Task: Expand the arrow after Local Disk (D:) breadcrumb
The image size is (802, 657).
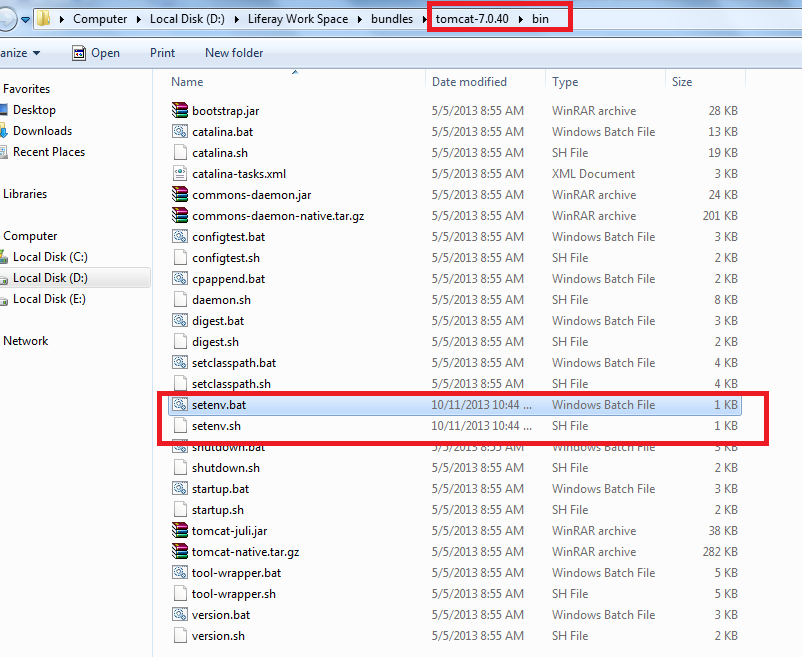Action: [x=237, y=19]
